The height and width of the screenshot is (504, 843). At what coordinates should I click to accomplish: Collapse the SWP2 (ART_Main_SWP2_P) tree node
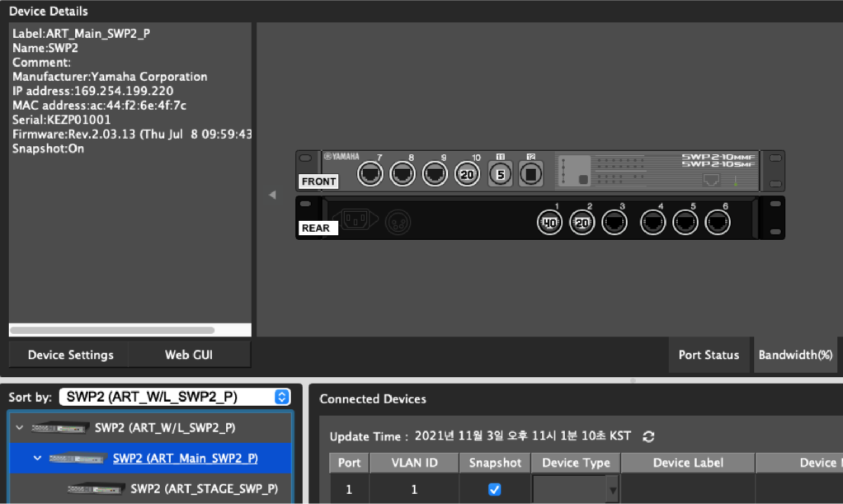click(x=37, y=458)
